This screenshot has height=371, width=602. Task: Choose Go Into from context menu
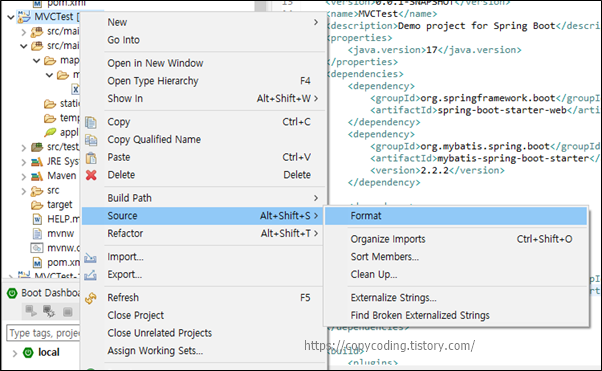203,40
